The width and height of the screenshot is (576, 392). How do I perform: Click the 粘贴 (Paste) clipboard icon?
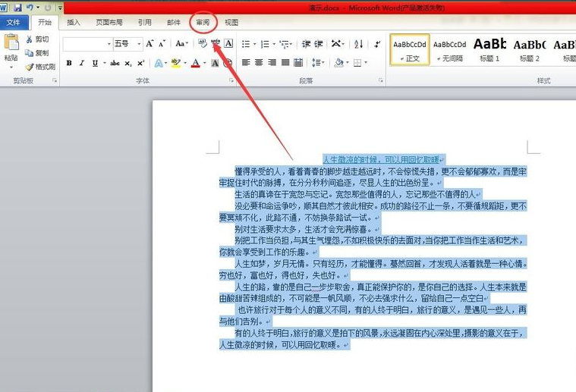tap(11, 42)
